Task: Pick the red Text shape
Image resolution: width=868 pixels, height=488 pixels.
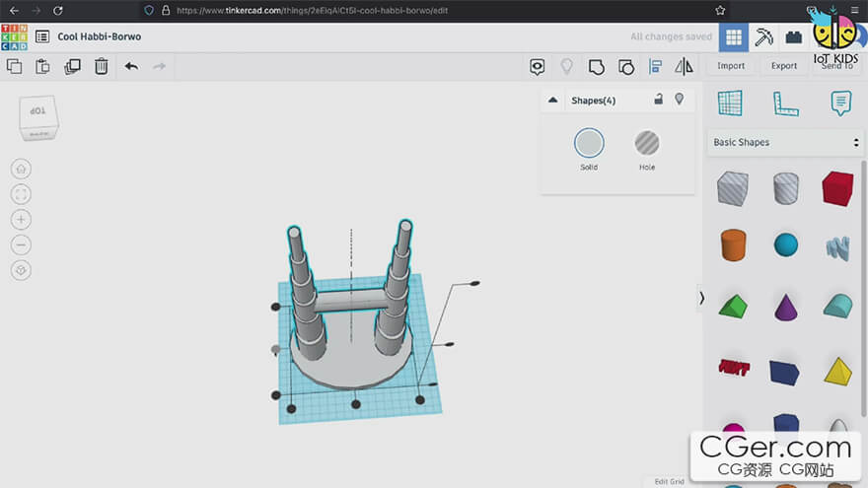Action: click(734, 367)
